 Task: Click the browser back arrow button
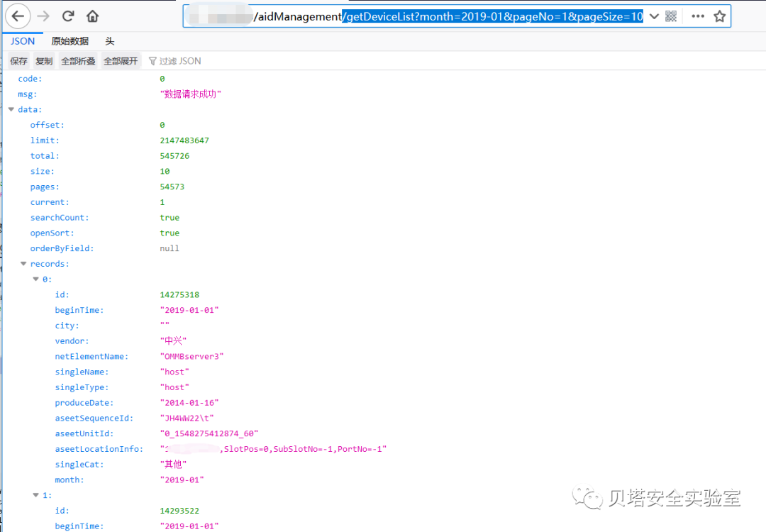coord(18,16)
